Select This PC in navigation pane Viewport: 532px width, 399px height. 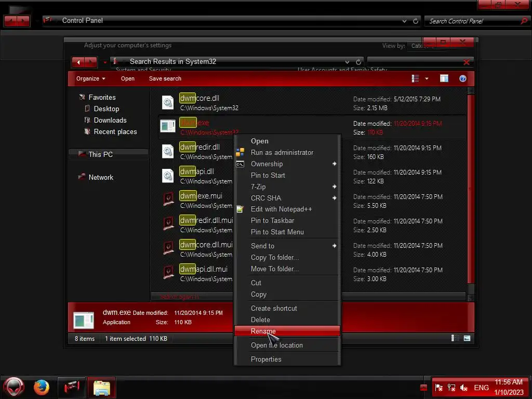pyautogui.click(x=109, y=154)
